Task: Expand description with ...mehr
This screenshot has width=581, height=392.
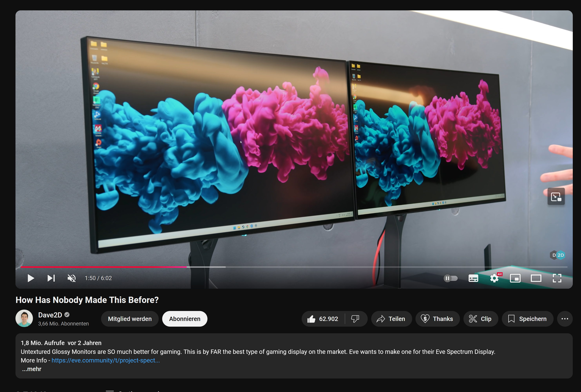Action: (x=32, y=369)
